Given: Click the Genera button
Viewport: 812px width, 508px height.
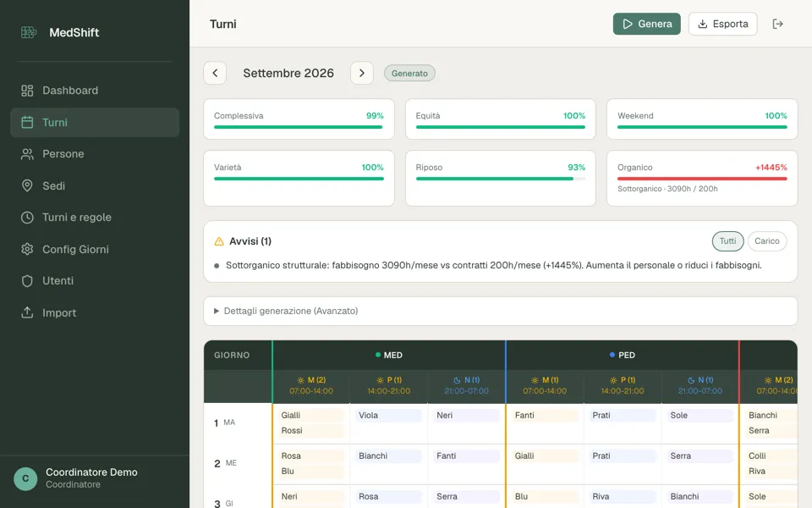Looking at the screenshot, I should [647, 24].
